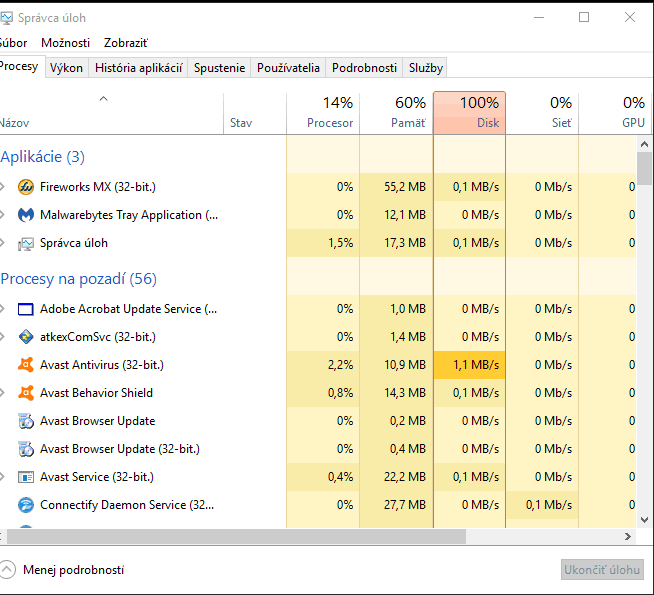Click the Správca úloh process row icon
Viewport: 654px width, 595px height.
click(x=26, y=243)
